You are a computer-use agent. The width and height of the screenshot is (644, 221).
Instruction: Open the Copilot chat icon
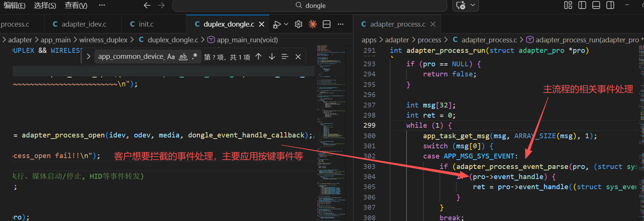[x=461, y=5]
